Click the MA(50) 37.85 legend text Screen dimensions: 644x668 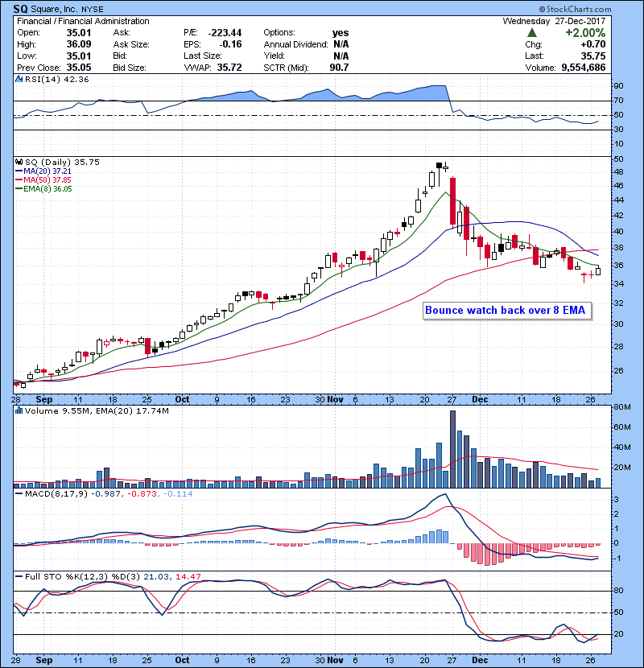(x=47, y=180)
